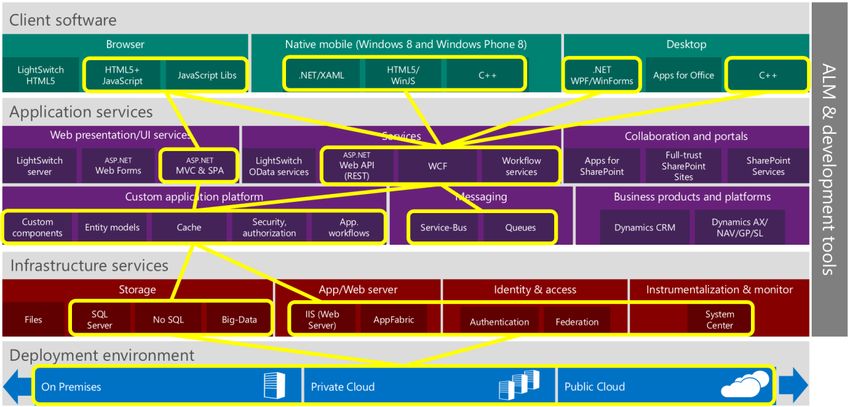Select the IIS (Web Server) box
Screen dimensions: 850x407
click(323, 320)
